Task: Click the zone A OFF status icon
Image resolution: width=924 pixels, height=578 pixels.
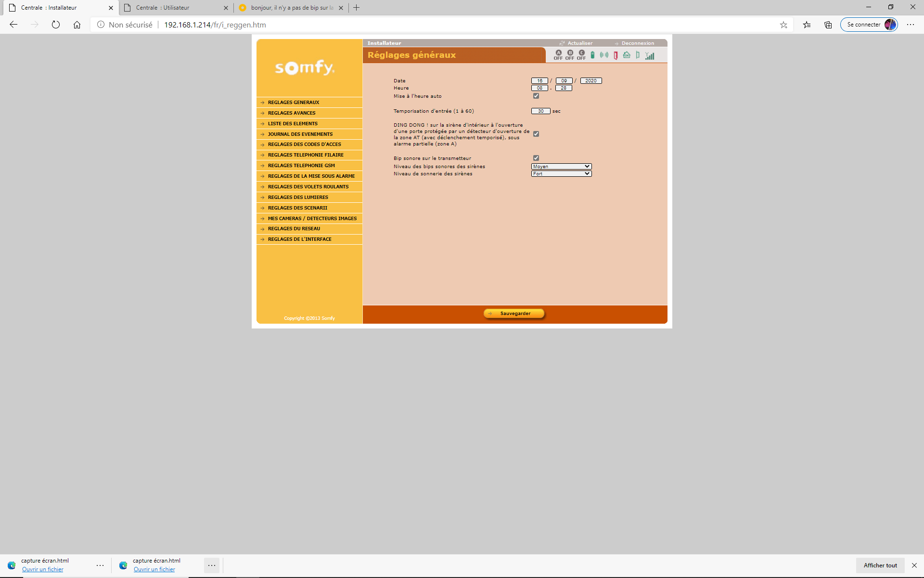Action: tap(558, 55)
